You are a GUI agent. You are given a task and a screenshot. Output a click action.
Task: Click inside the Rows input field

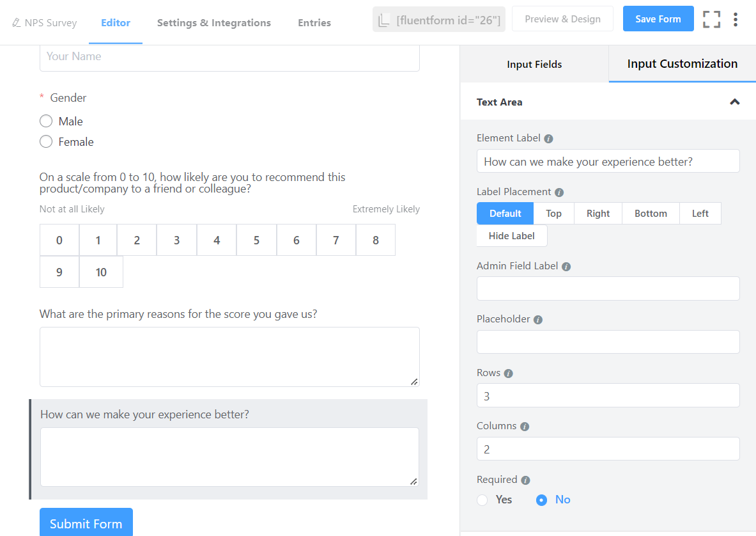point(608,395)
